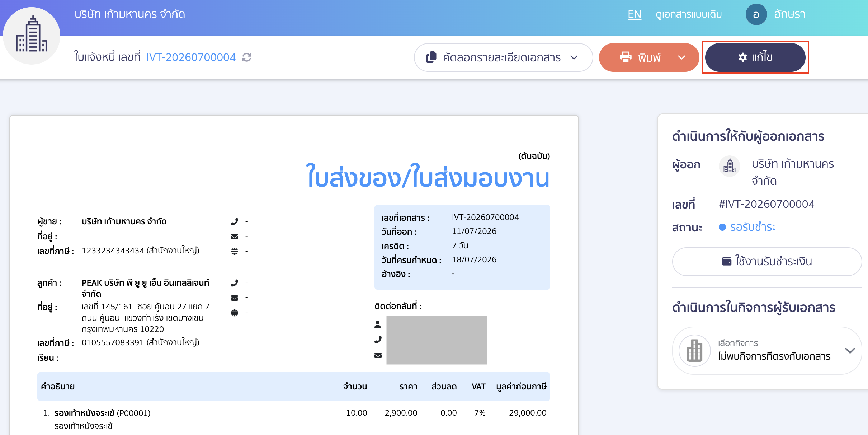868x435 pixels.
Task: Click the gray redacted contact details block
Action: [x=437, y=340]
